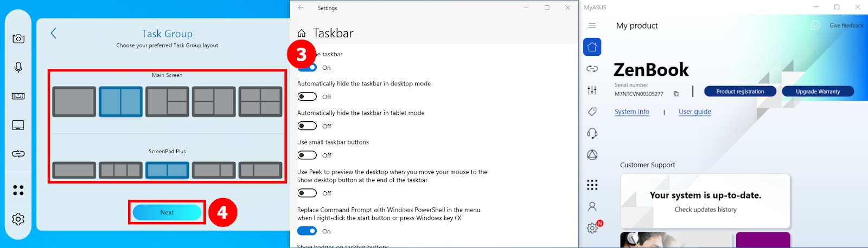Select the single-pane ScreenPad Plus layout

[74, 171]
